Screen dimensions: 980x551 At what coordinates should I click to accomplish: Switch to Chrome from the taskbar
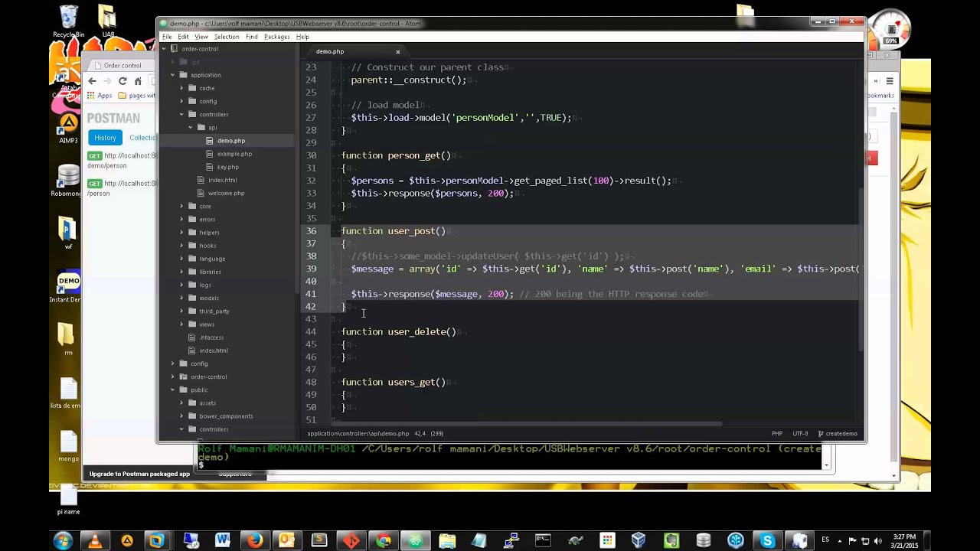[x=384, y=540]
